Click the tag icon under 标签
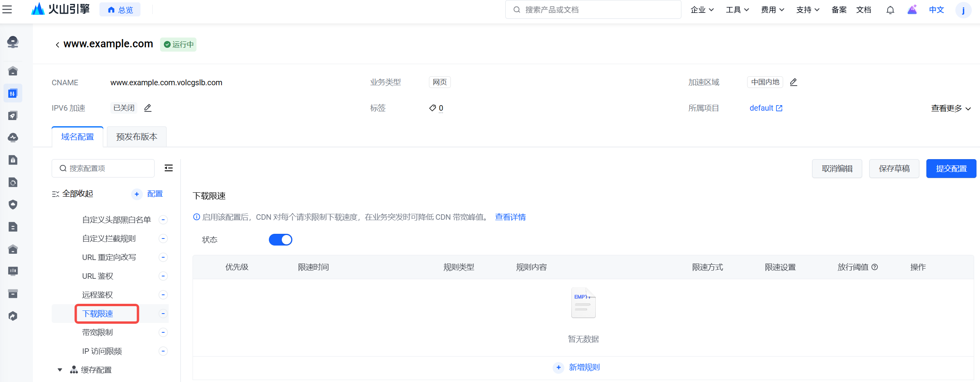 click(432, 108)
